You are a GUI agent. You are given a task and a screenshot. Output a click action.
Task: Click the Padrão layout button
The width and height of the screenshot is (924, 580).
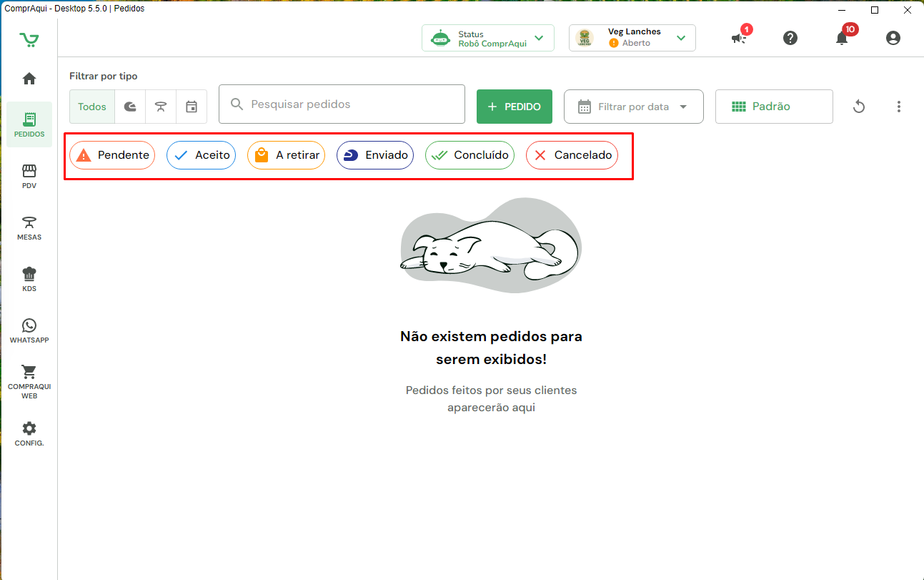coord(774,107)
